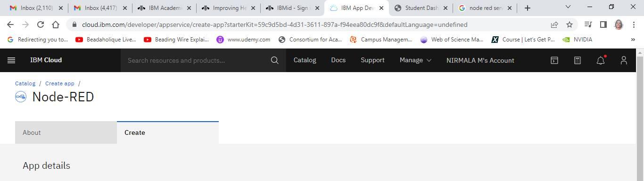Image resolution: width=644 pixels, height=181 pixels.
Task: Open the Chrome three-dot menu
Action: (634, 25)
